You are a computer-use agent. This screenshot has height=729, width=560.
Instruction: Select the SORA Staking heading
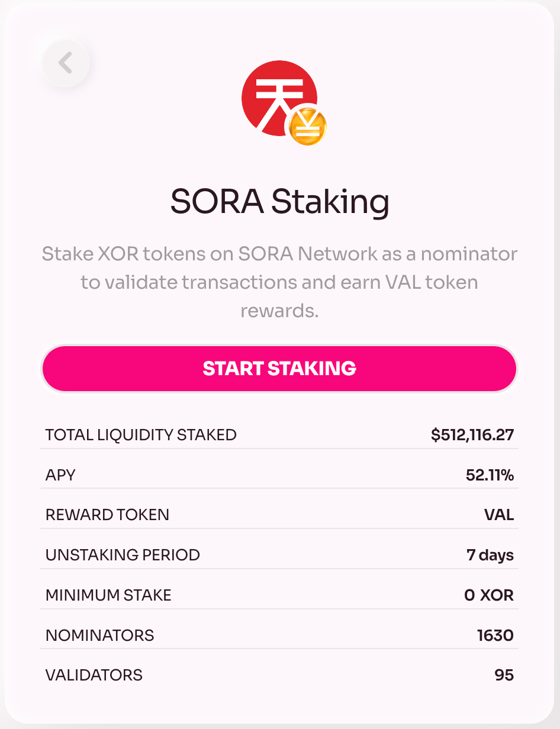click(x=279, y=201)
